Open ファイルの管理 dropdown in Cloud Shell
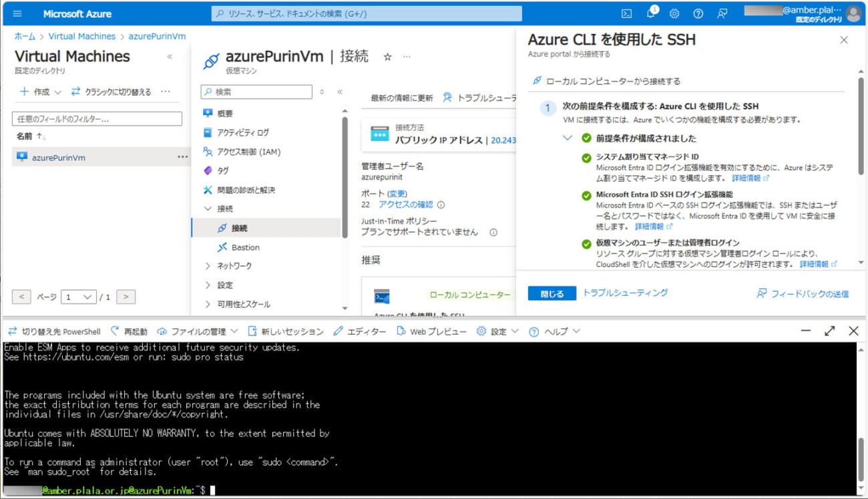This screenshot has width=868, height=499. 197,331
